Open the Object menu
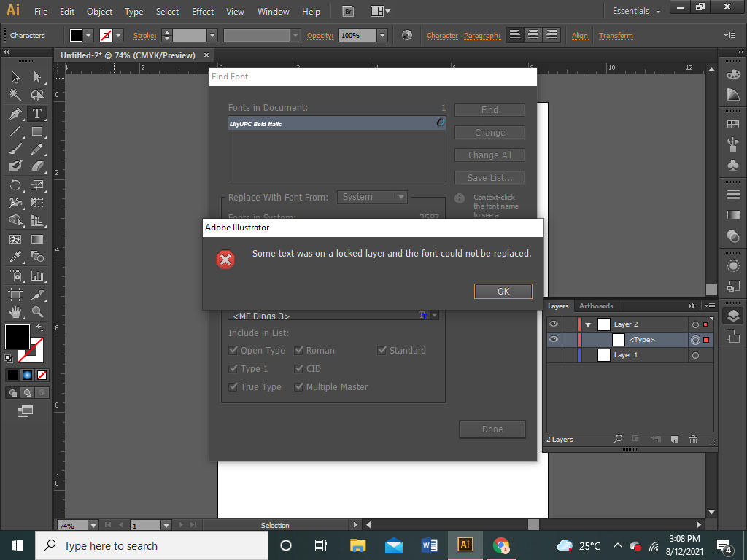The height and width of the screenshot is (560, 747). point(99,12)
